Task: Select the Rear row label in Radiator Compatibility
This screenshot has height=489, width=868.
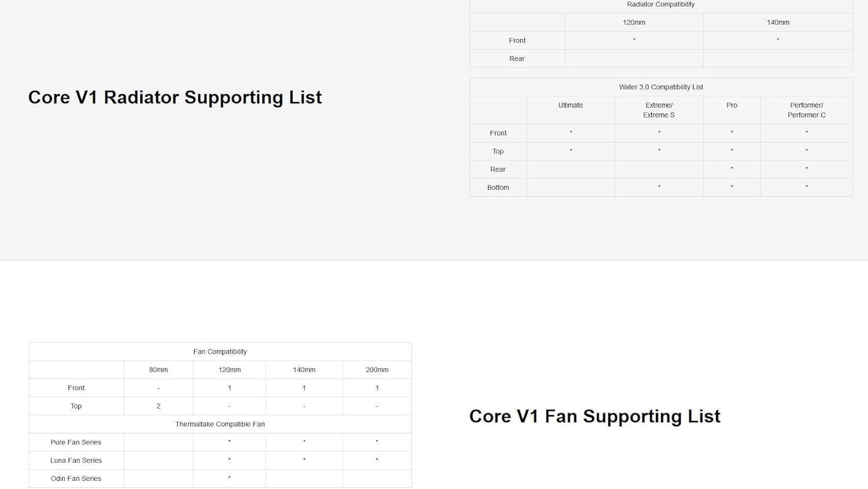Action: click(517, 59)
